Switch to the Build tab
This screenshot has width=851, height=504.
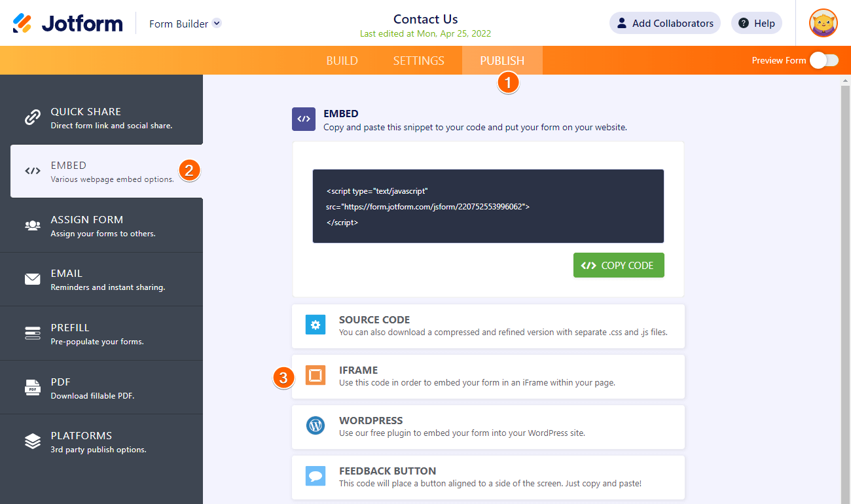(x=342, y=60)
